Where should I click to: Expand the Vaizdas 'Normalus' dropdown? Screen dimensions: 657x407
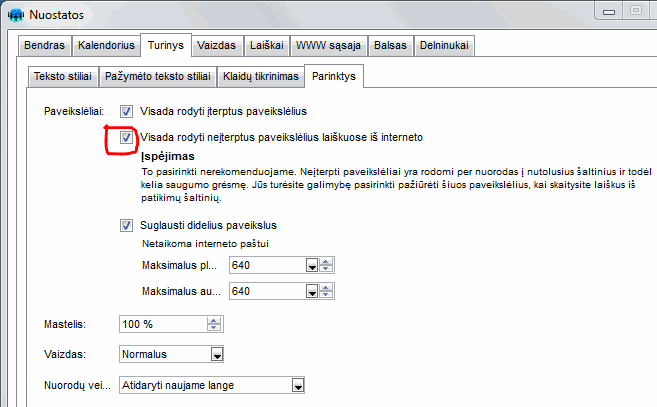click(216, 354)
